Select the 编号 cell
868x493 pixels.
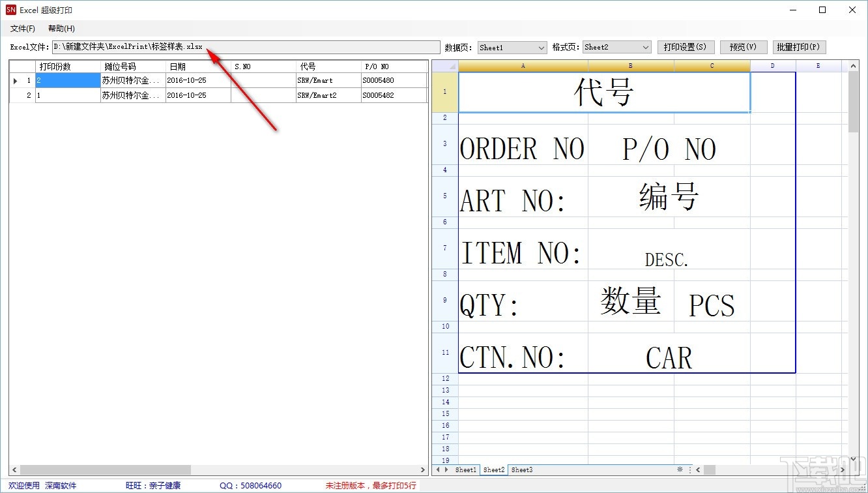pyautogui.click(x=669, y=196)
